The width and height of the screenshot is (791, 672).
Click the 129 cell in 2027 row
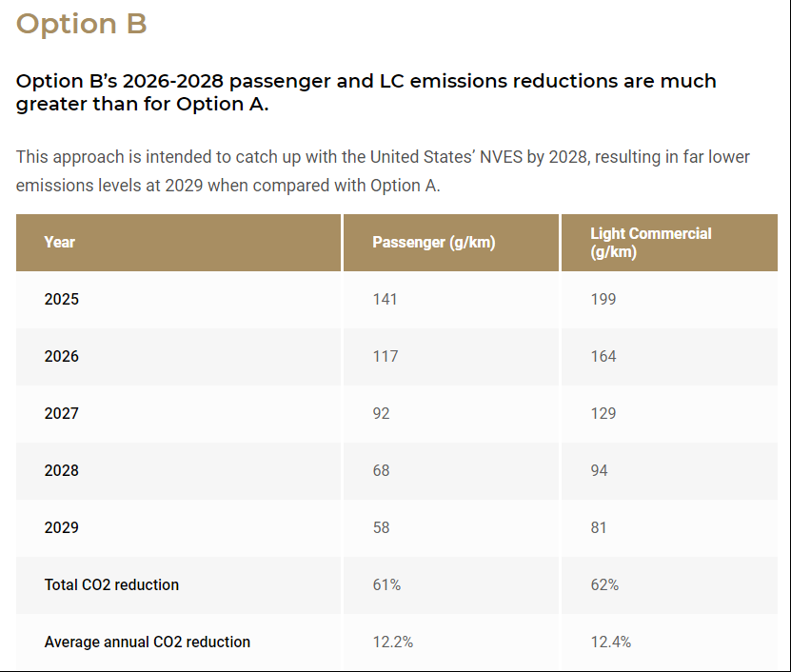[603, 413]
